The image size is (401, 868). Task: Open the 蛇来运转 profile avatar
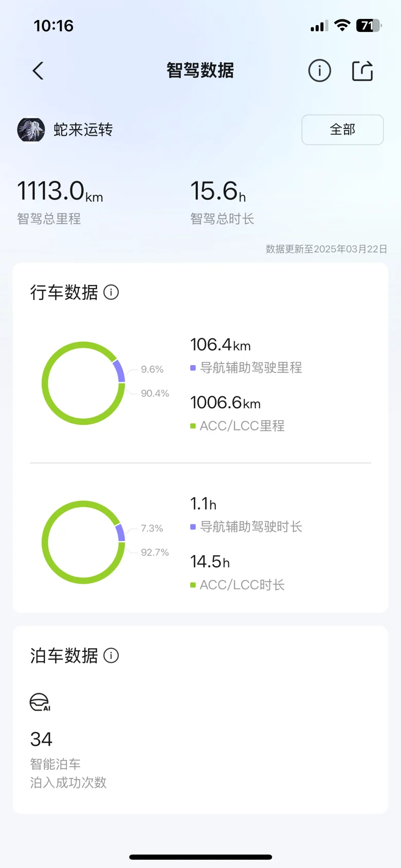click(x=31, y=130)
